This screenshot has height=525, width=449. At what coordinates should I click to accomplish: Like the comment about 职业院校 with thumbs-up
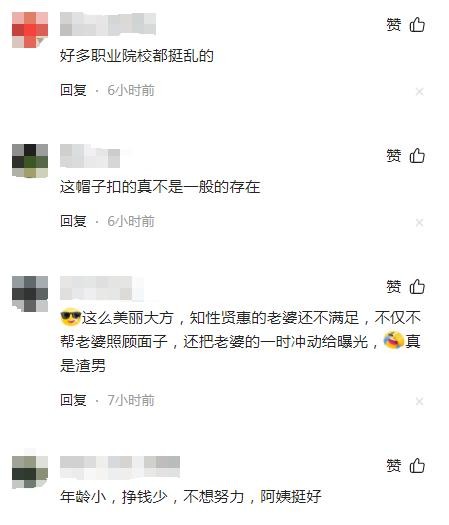pyautogui.click(x=417, y=24)
